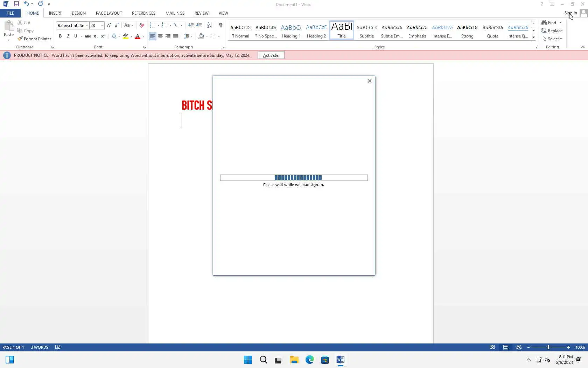Viewport: 588px width, 368px height.
Task: Sort the selected paragraphs
Action: click(210, 25)
